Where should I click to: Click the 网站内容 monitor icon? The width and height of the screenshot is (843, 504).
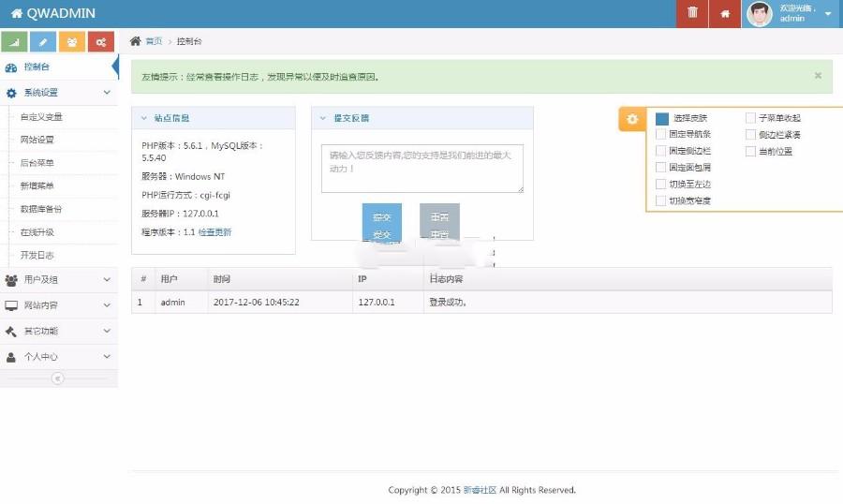pos(11,305)
